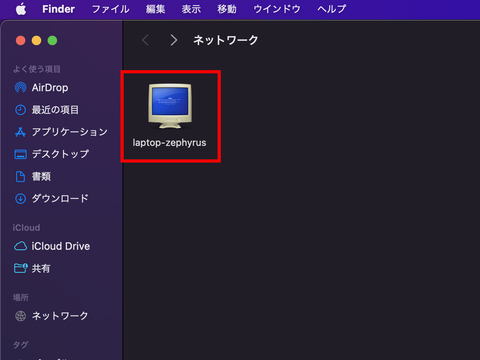The width and height of the screenshot is (480, 360).
Task: Open iCloud Drive label in sidebar
Action: pos(61,246)
